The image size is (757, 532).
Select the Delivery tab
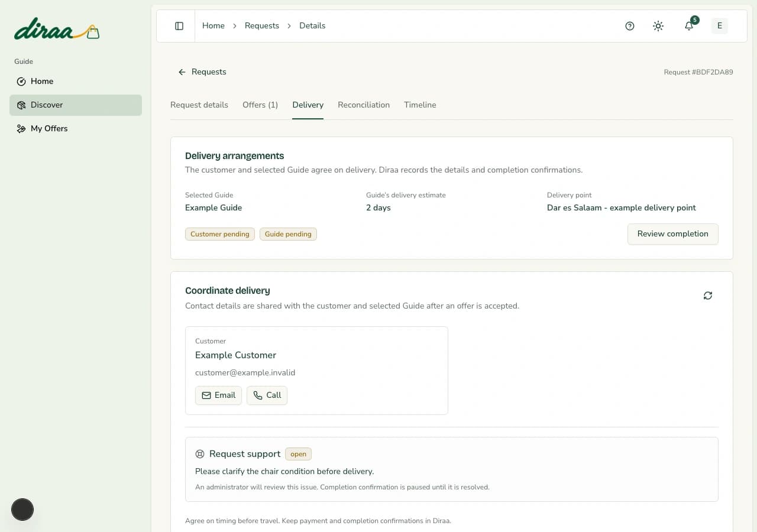308,105
